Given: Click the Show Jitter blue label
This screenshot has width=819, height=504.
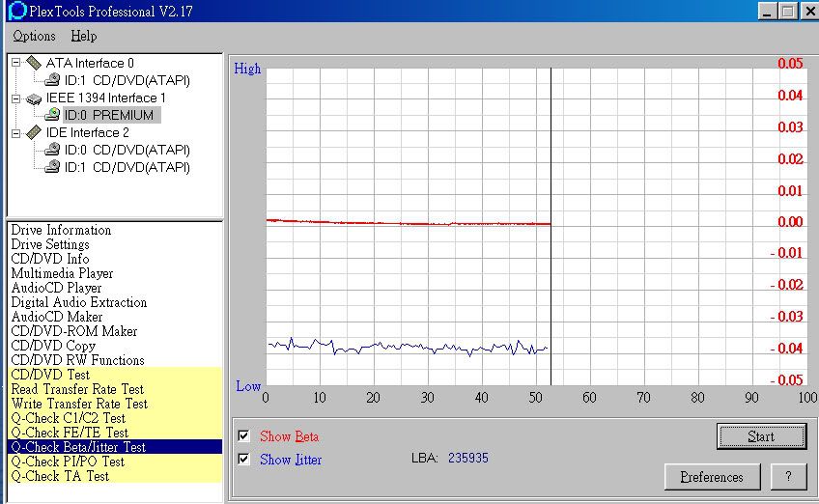Looking at the screenshot, I should (x=291, y=459).
